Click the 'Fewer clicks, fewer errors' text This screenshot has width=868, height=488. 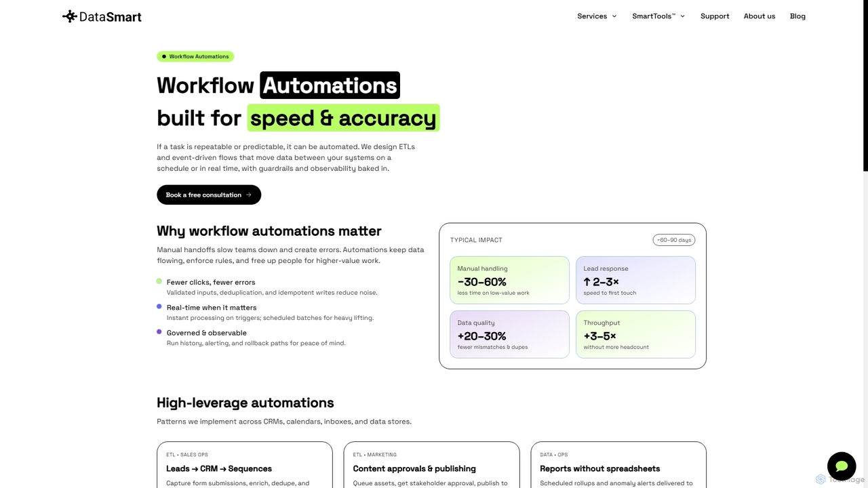[211, 282]
